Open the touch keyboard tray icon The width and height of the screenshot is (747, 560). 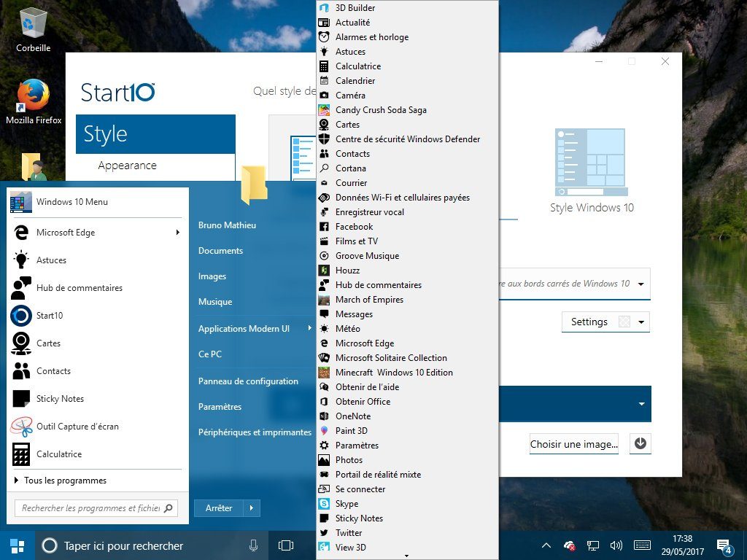pos(642,545)
